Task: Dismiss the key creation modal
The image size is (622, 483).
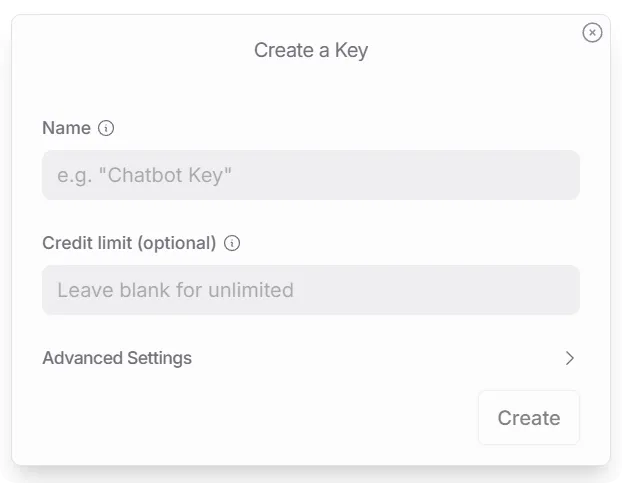Action: tap(592, 33)
